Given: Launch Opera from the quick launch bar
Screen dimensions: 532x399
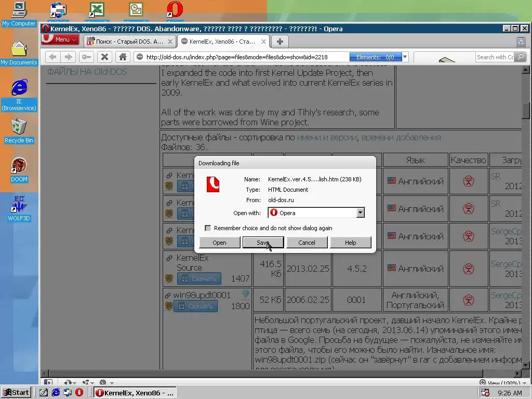Looking at the screenshot, I should pos(79,393).
